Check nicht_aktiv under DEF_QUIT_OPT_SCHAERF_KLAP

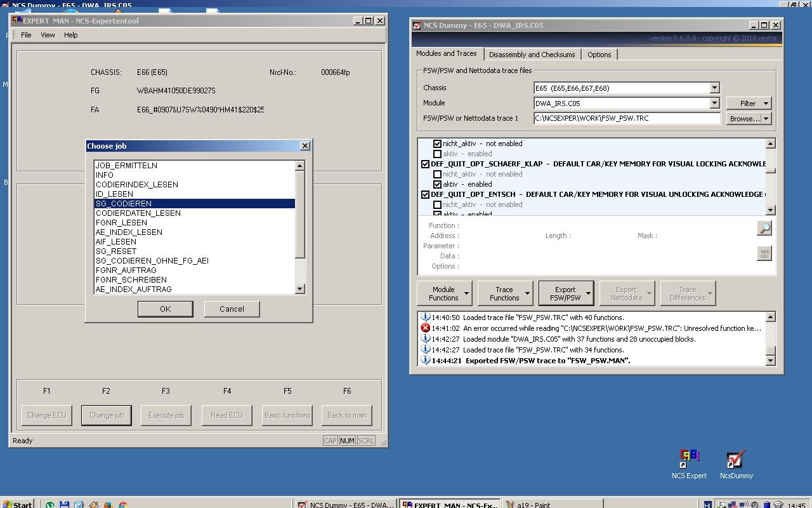pos(437,174)
